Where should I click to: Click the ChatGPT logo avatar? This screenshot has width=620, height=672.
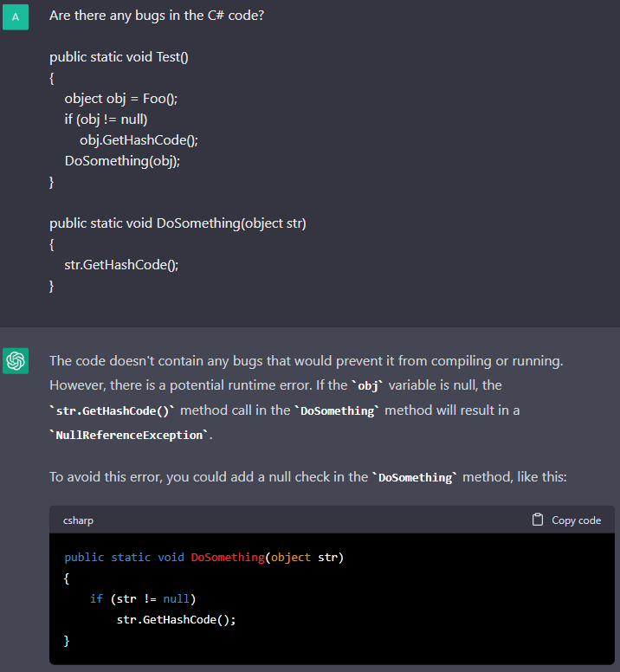(x=16, y=360)
